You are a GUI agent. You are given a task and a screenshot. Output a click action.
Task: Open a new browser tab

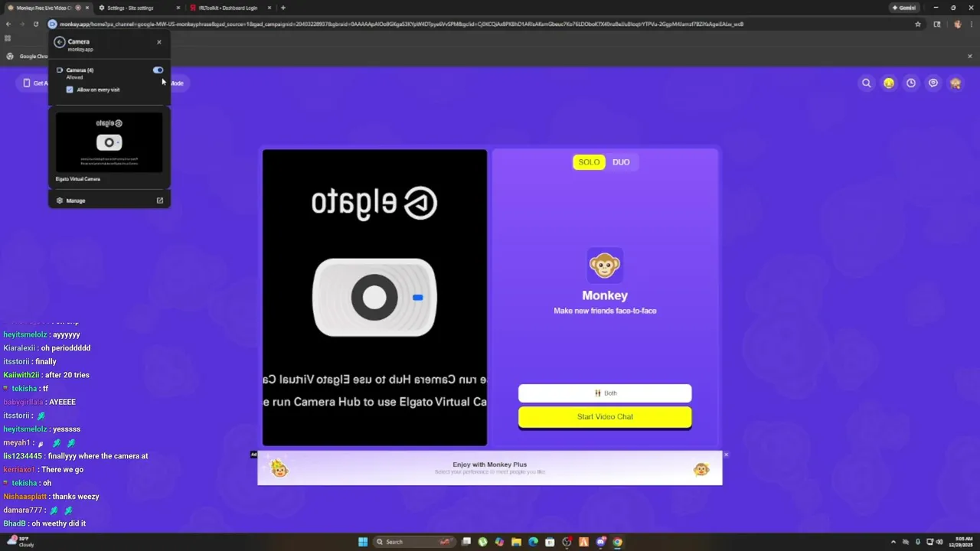283,8
